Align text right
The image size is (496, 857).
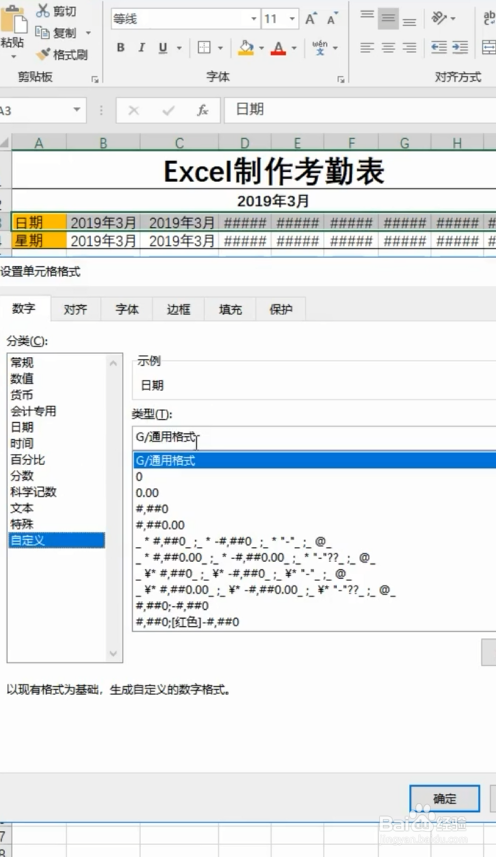(x=409, y=48)
